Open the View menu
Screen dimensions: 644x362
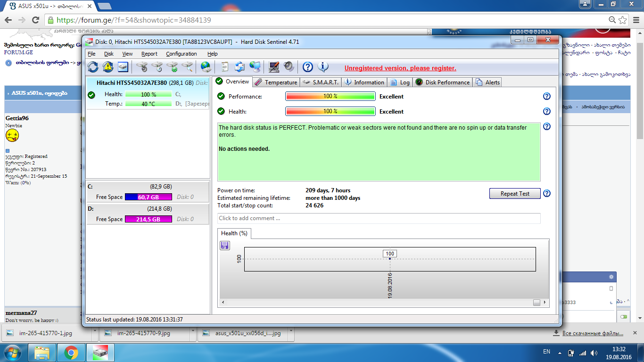127,54
